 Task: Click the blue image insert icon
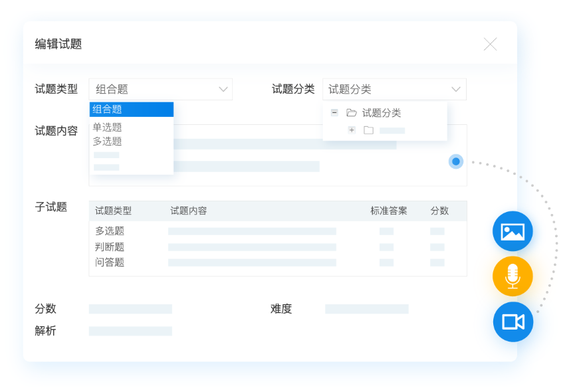point(513,231)
